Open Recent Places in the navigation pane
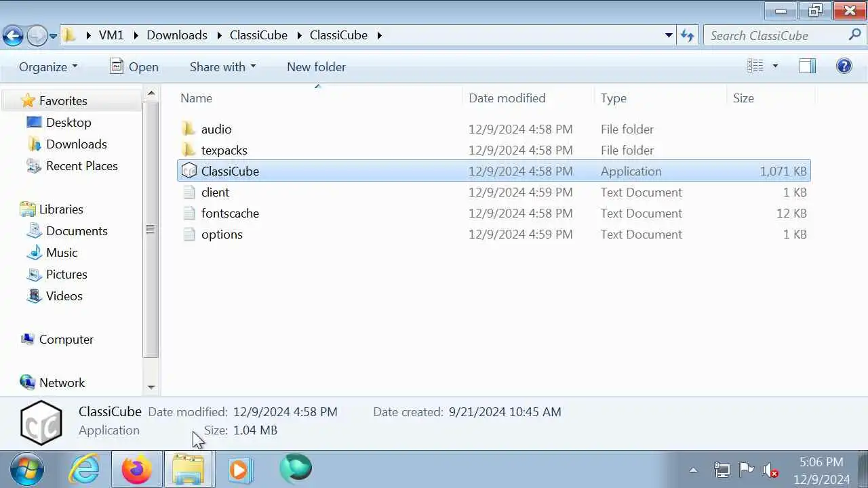868x488 pixels. (82, 165)
